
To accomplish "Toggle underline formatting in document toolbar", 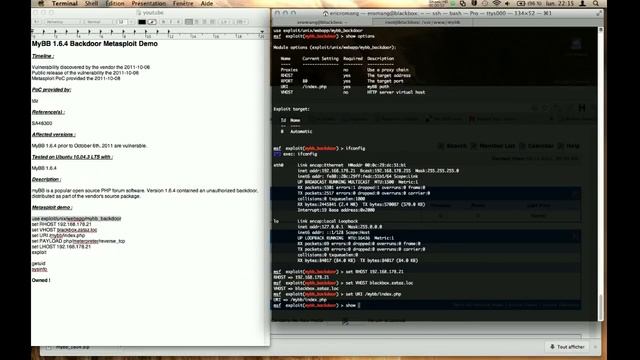I will coord(178,22).
